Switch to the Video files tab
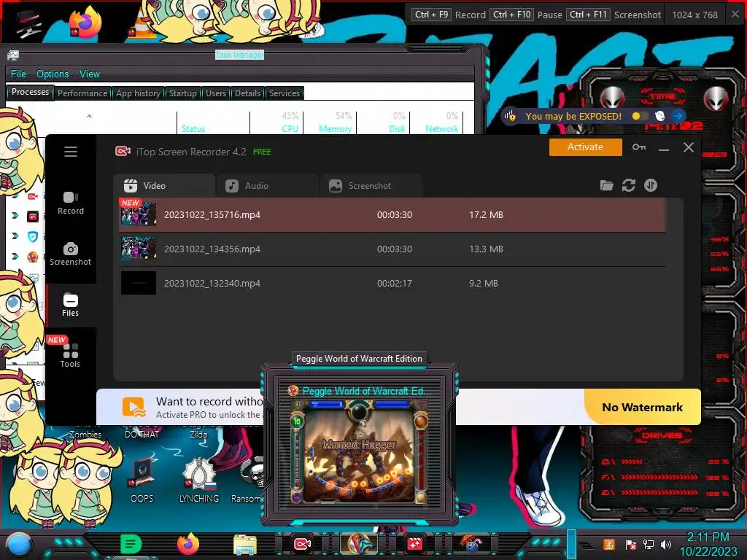 (164, 186)
